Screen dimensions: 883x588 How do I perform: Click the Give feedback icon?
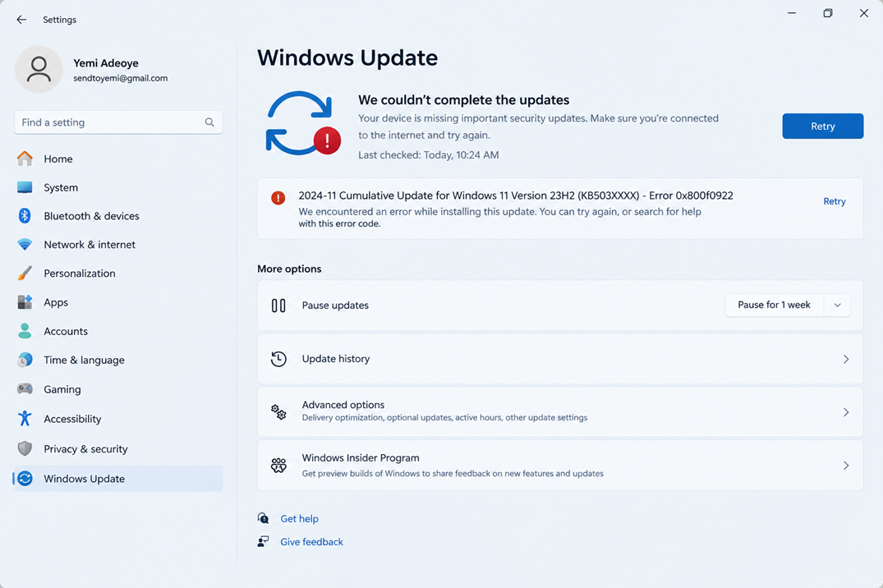263,542
